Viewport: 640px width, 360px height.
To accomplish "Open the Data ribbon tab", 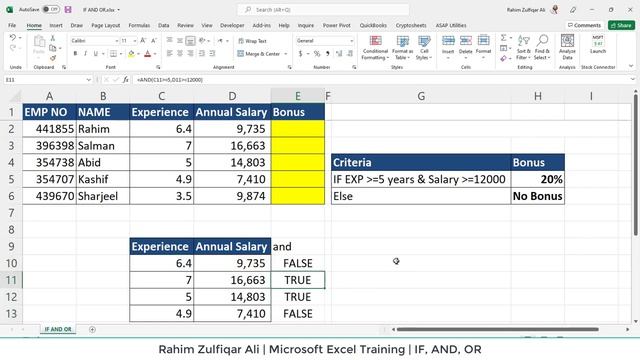I will pyautogui.click(x=164, y=25).
